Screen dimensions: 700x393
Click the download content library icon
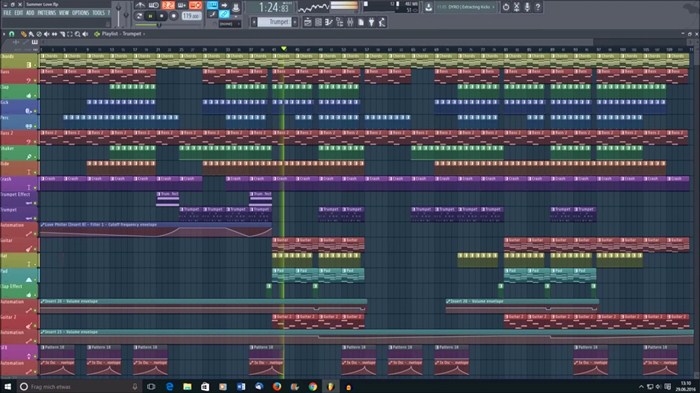click(429, 7)
